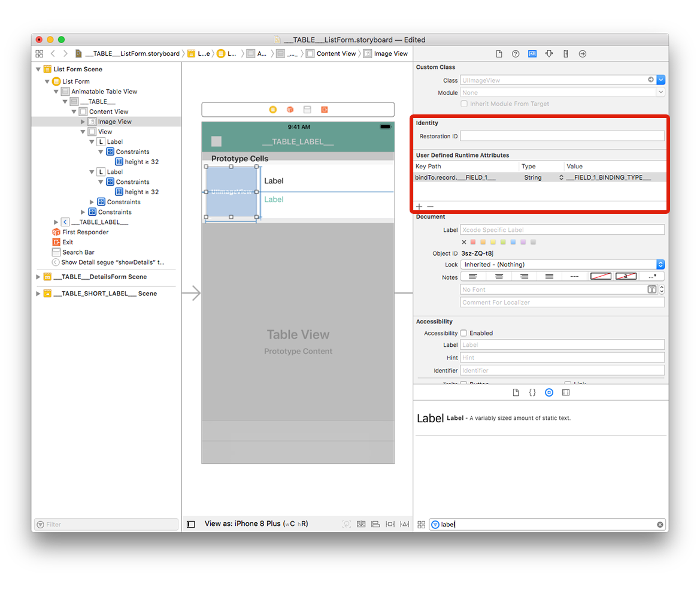Enable Accessibility checkbox

pos(464,333)
